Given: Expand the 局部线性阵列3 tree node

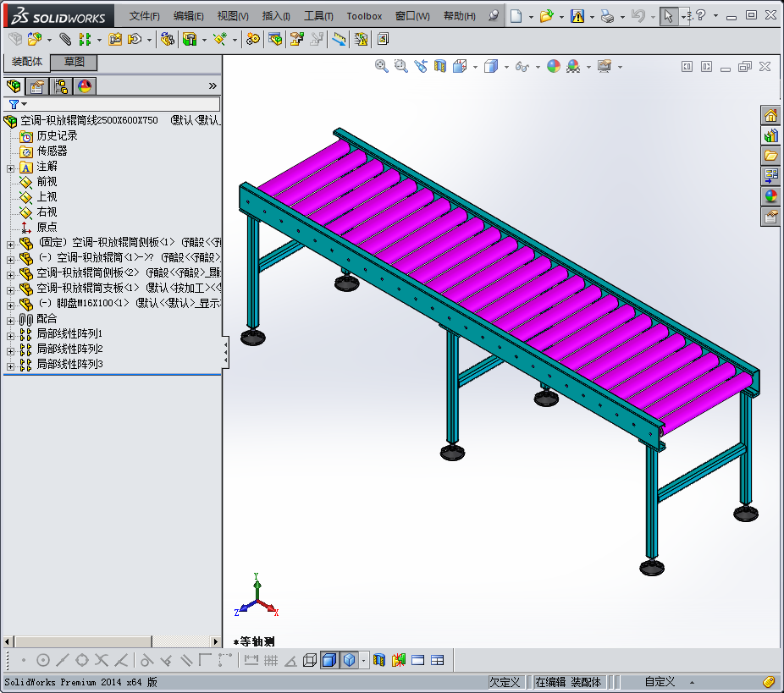Looking at the screenshot, I should click(10, 366).
